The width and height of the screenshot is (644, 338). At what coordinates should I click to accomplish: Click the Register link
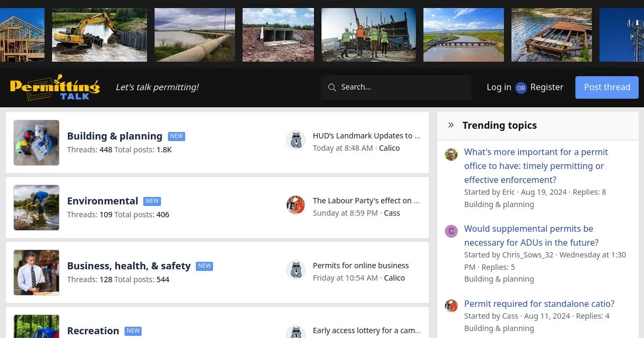click(547, 87)
